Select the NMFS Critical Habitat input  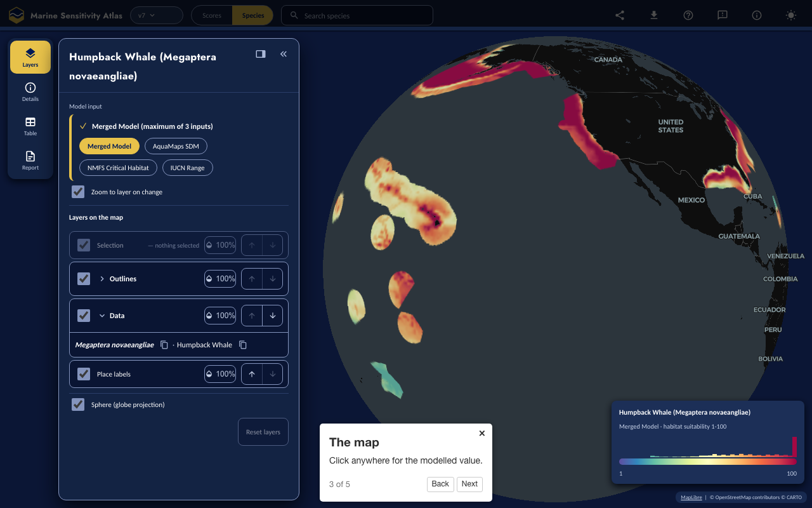tap(118, 168)
